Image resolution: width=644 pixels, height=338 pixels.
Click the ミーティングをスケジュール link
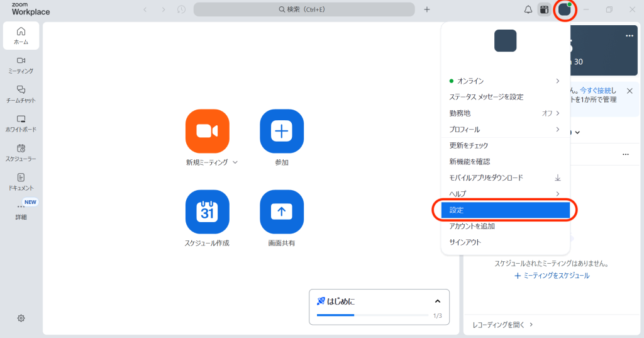(552, 276)
